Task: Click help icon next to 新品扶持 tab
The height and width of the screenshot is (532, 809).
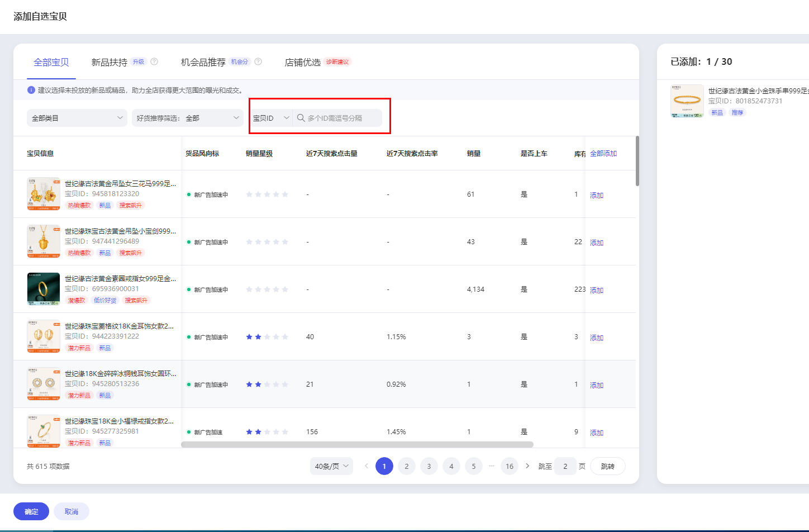Action: [x=154, y=62]
